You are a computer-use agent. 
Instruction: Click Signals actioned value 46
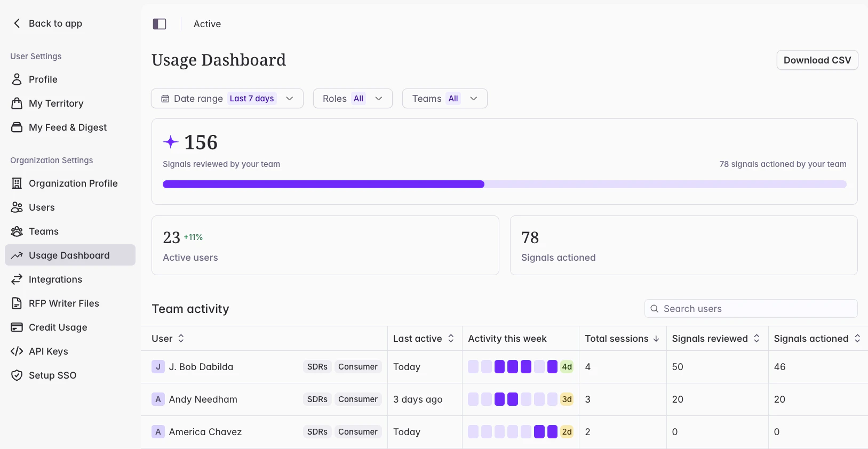coord(779,367)
